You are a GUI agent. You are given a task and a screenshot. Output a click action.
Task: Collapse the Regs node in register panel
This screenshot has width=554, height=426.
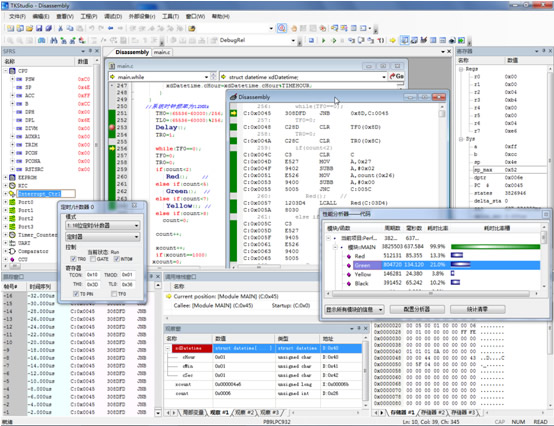pos(461,69)
